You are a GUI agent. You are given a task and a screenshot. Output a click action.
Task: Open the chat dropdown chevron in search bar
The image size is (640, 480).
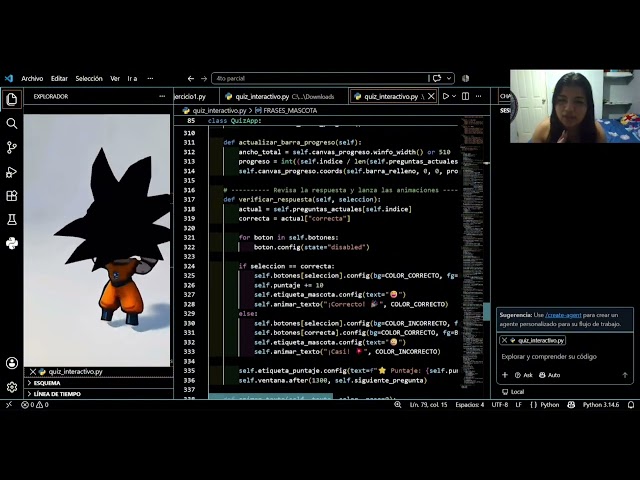point(449,78)
